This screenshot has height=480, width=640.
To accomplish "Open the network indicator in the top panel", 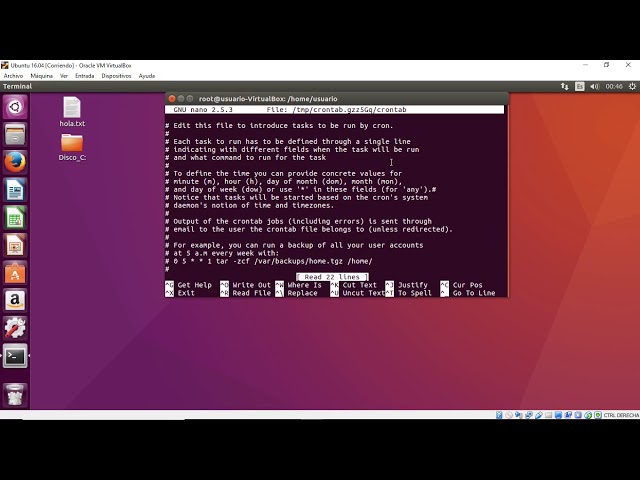I will coord(564,87).
